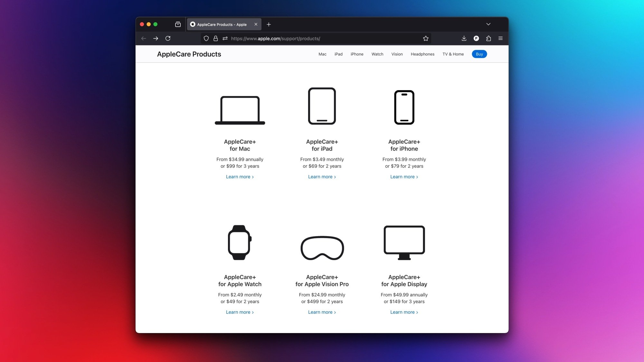Viewport: 644px width, 362px height.
Task: Click the red close window button
Action: click(142, 24)
